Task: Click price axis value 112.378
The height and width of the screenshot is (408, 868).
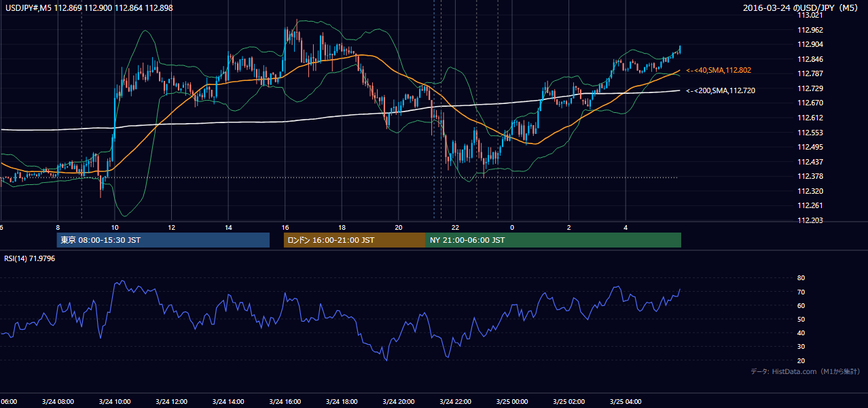Action: coord(810,176)
